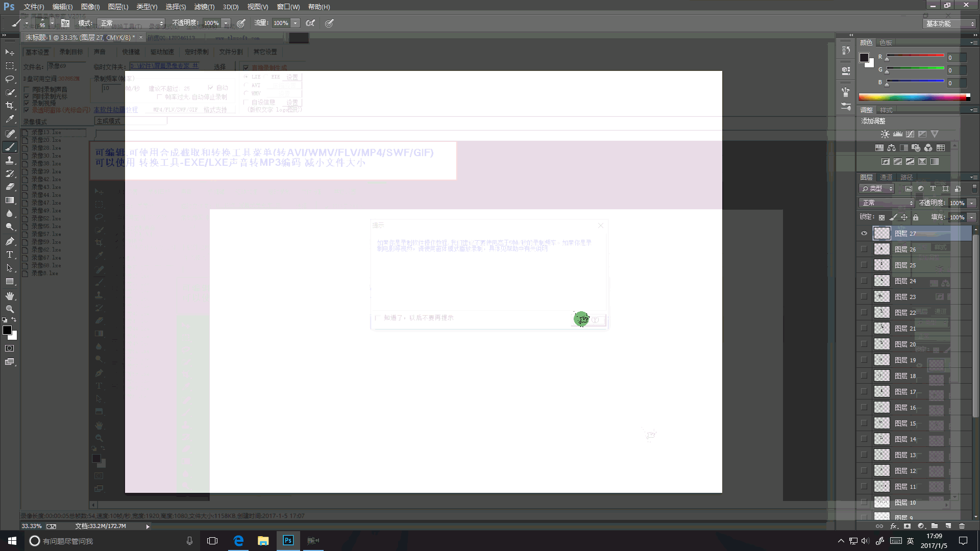Show layer 图层 12 visibility box
The width and height of the screenshot is (980, 551).
pyautogui.click(x=864, y=471)
